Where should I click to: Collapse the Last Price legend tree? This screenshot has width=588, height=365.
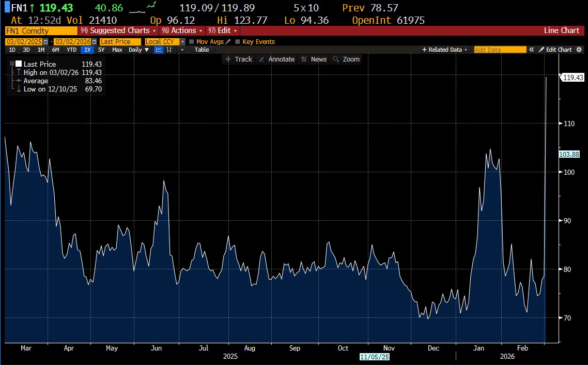[12, 64]
